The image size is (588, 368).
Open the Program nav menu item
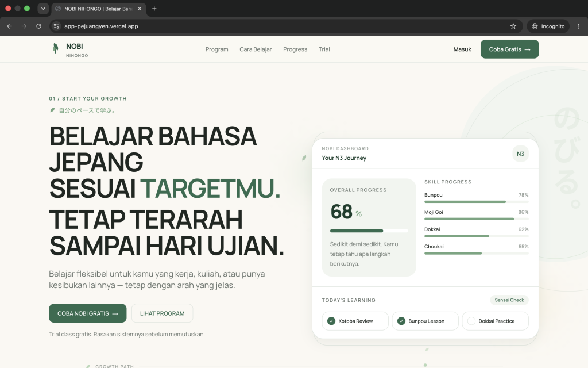click(216, 49)
